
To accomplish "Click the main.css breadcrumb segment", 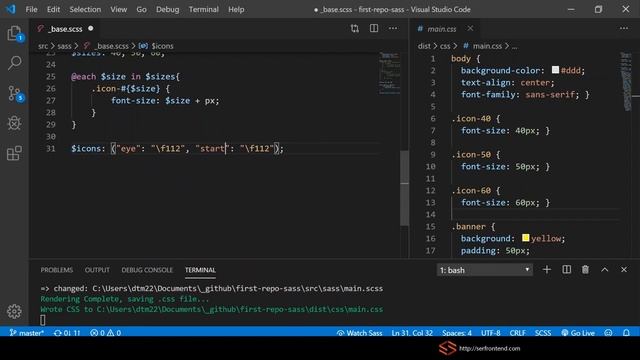I will point(487,46).
